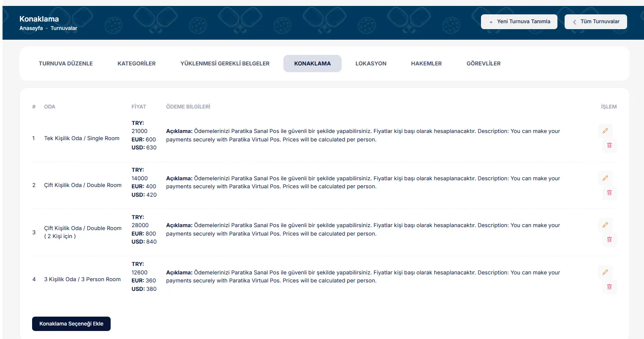644x339 pixels.
Task: Edit the Single Room accommodation row
Action: (605, 131)
